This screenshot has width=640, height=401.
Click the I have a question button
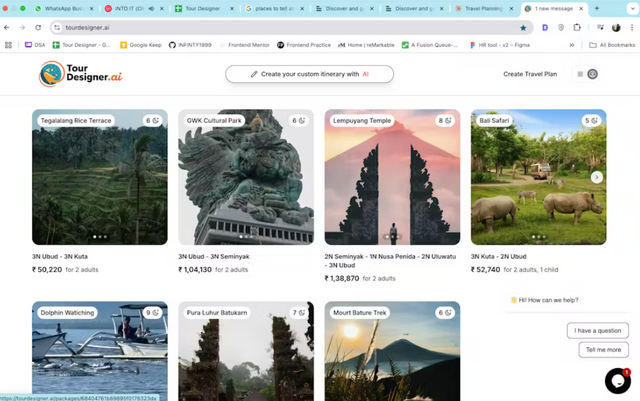click(598, 330)
